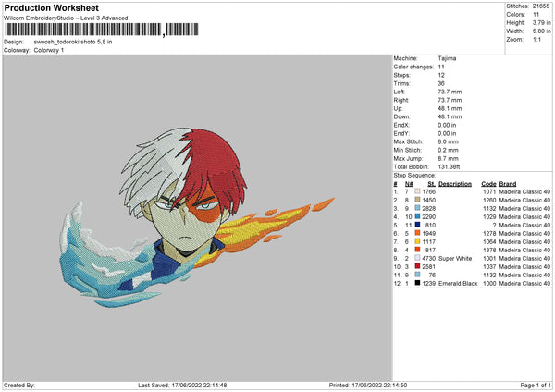Click the Code column header
This screenshot has height=392, width=555.
pyautogui.click(x=488, y=184)
